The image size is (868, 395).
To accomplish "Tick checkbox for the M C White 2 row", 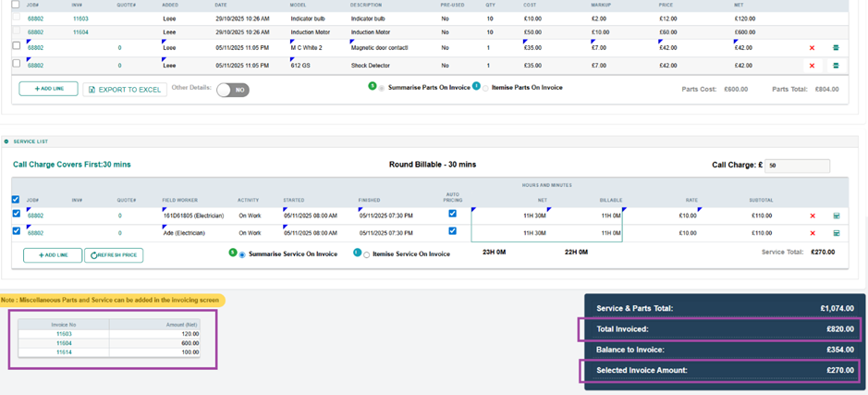I will pyautogui.click(x=16, y=45).
